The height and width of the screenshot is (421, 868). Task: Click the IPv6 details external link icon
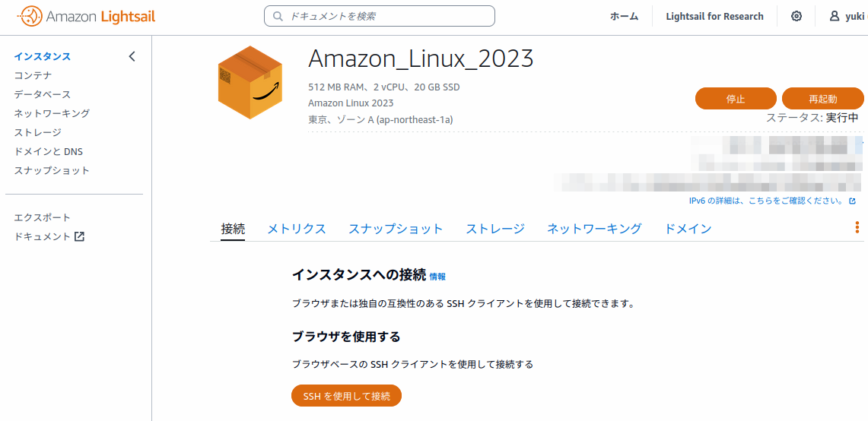(x=853, y=201)
